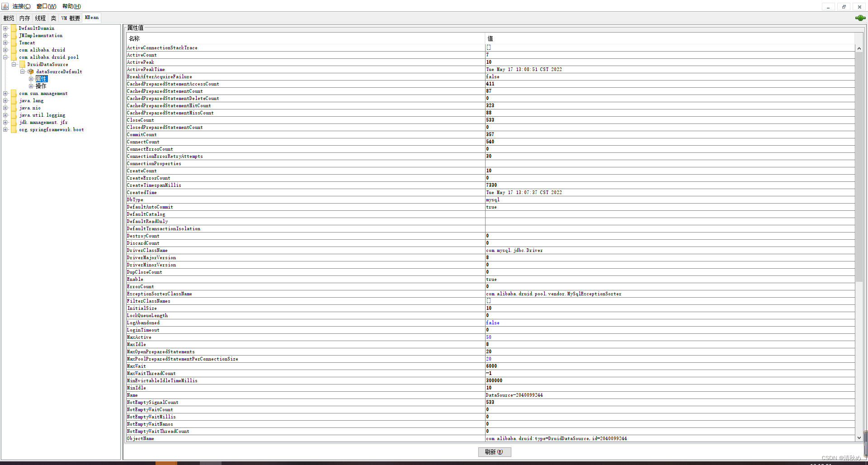The height and width of the screenshot is (465, 868).
Task: Expand the java.util.logging node
Action: [5, 115]
